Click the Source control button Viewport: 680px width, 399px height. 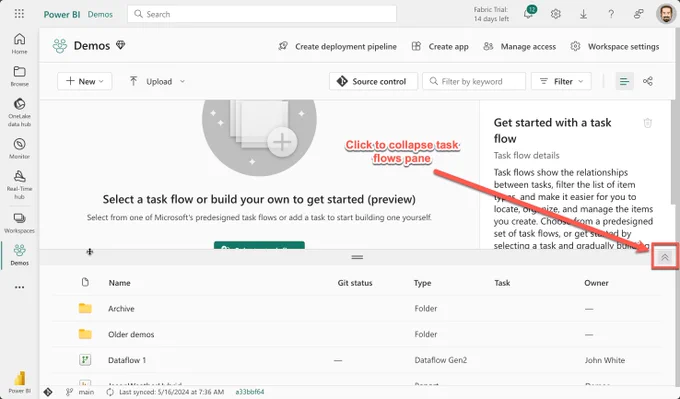(373, 81)
